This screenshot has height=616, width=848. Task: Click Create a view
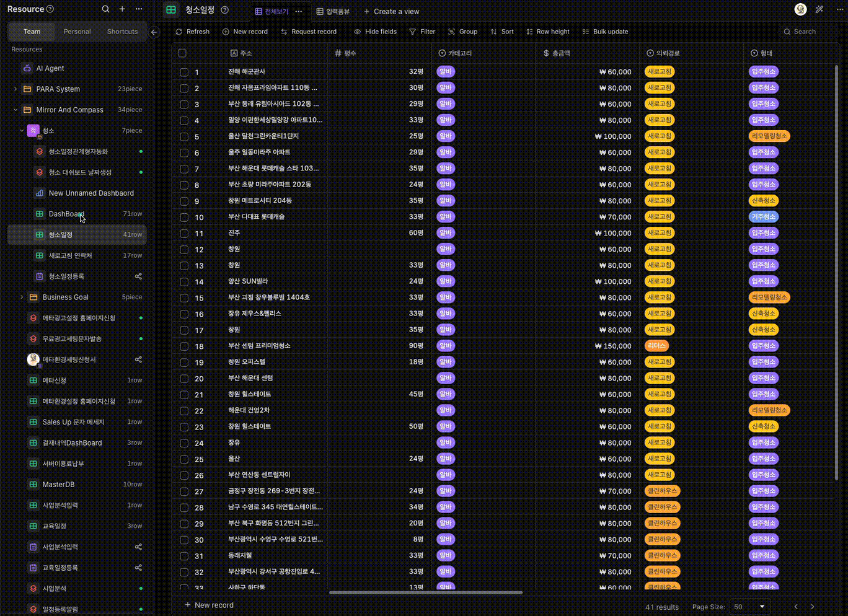(x=391, y=11)
